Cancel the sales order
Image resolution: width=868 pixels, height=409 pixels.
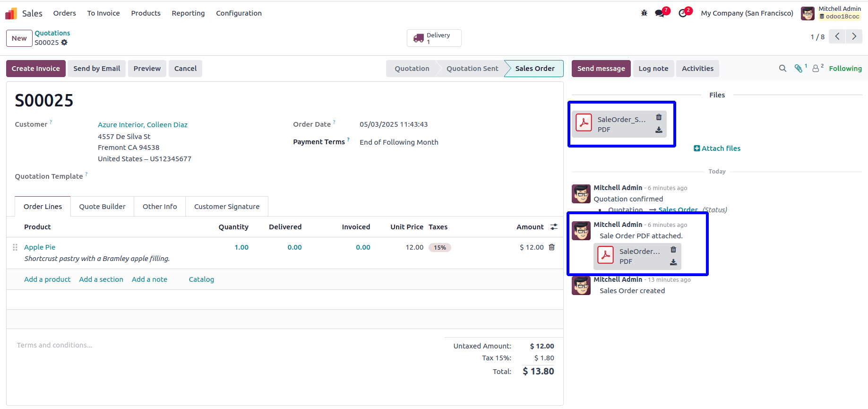coord(185,69)
